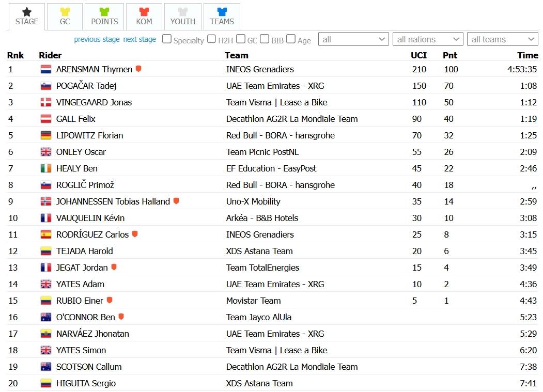Go to previous stage link
Image resolution: width=543 pixels, height=392 pixels.
pyautogui.click(x=97, y=39)
